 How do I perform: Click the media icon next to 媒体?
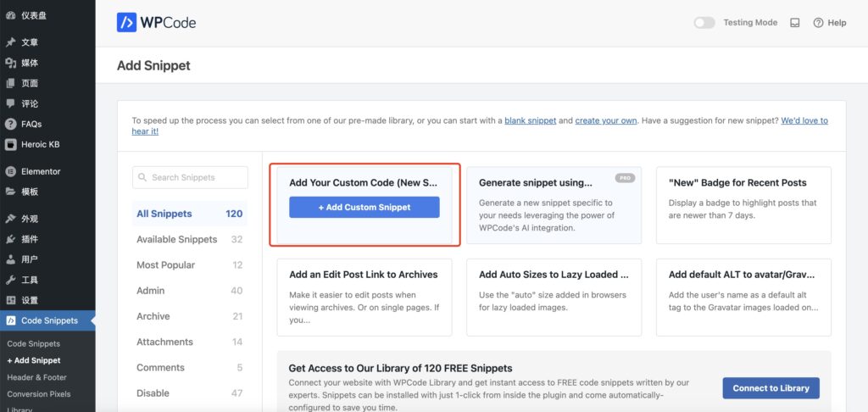[10, 63]
